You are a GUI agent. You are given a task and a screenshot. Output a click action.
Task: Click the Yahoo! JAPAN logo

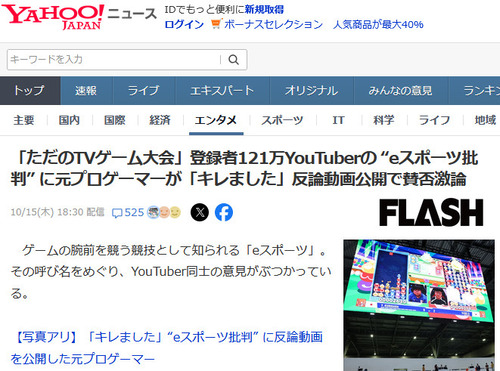coord(53,17)
